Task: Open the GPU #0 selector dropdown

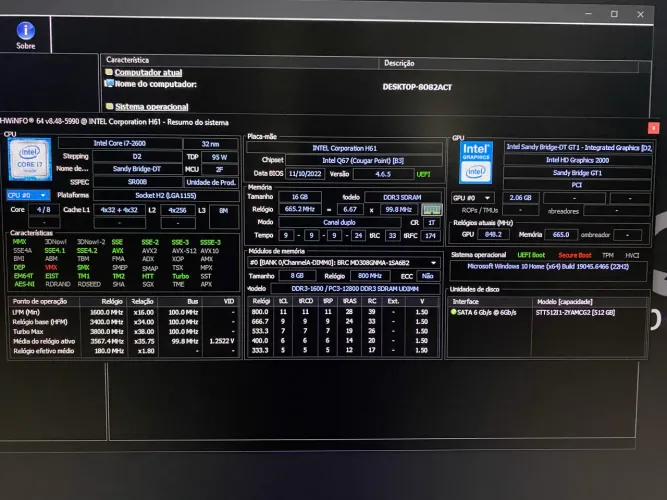Action: coord(473,198)
